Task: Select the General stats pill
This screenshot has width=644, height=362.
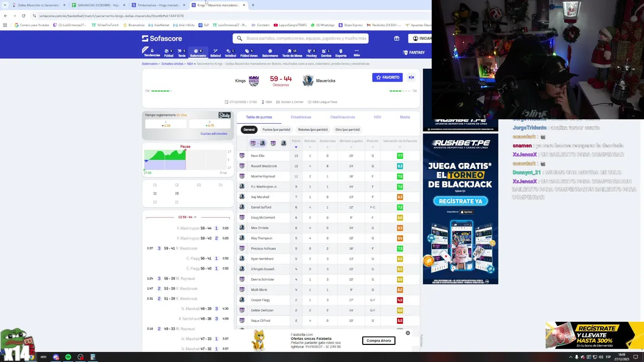Action: point(249,130)
